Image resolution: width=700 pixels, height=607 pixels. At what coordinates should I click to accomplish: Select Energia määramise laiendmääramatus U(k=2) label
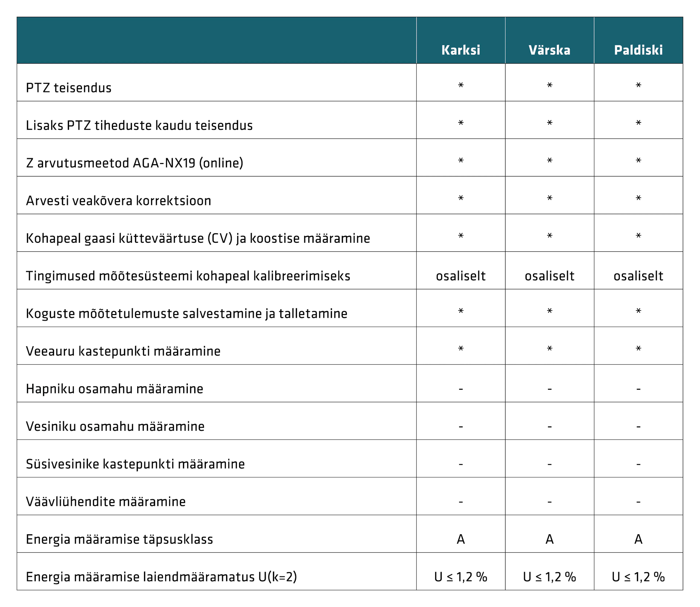point(161,577)
